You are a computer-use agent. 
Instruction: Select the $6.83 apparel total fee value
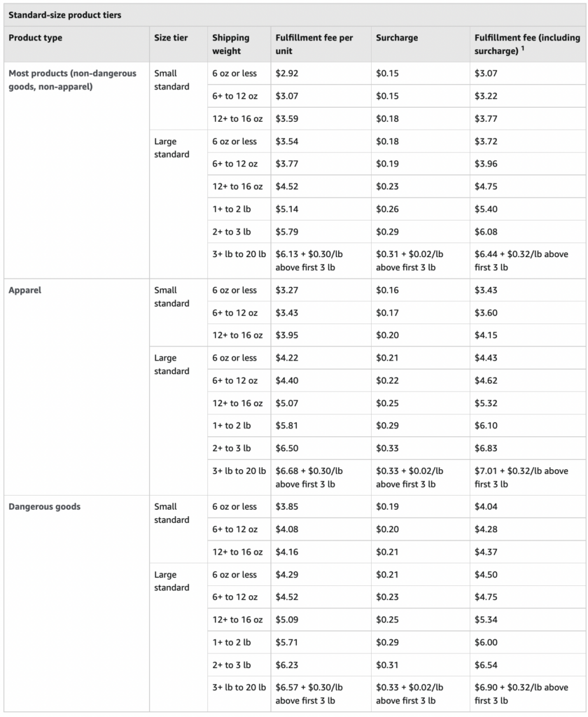pos(486,448)
